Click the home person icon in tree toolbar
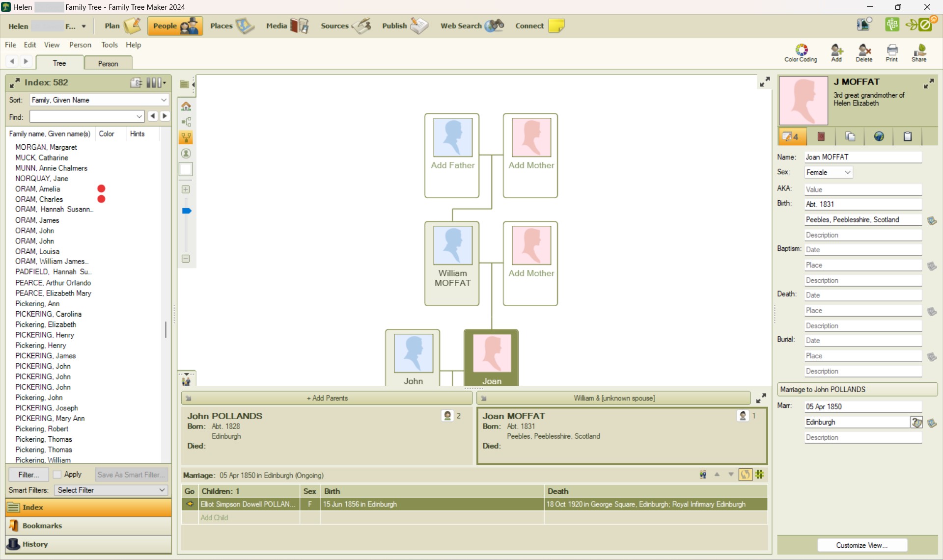The height and width of the screenshot is (560, 943). [186, 106]
